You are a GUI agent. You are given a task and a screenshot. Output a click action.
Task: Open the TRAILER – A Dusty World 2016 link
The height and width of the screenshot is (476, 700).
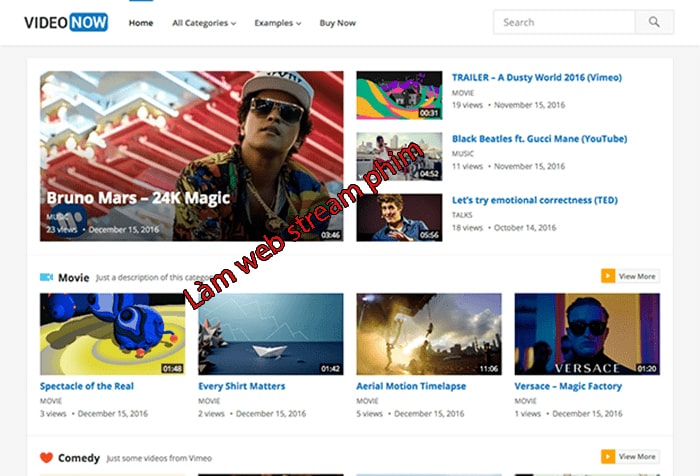[x=537, y=77]
